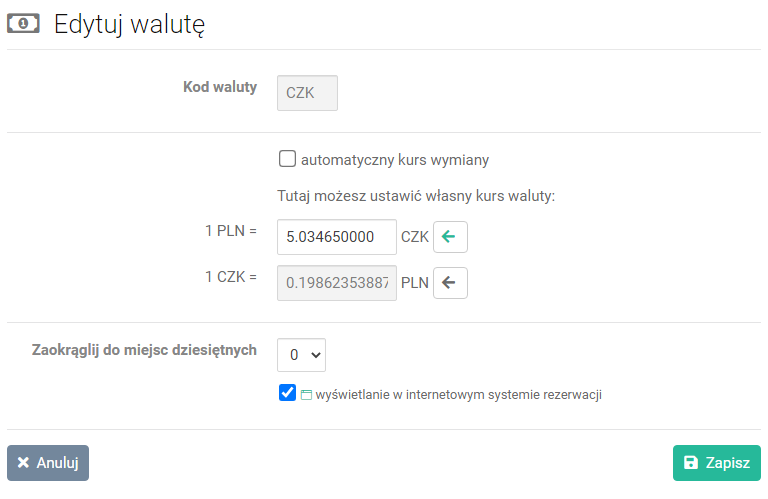Screen dimensions: 768x499
Task: Click the disabled 1 CZK rate field
Action: pos(336,283)
